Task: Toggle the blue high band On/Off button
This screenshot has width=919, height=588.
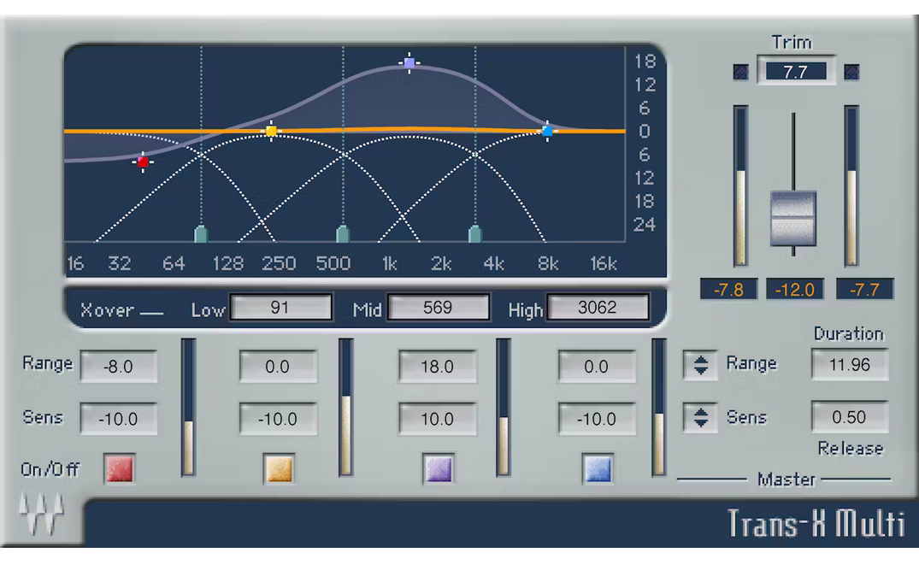Action: (x=598, y=468)
